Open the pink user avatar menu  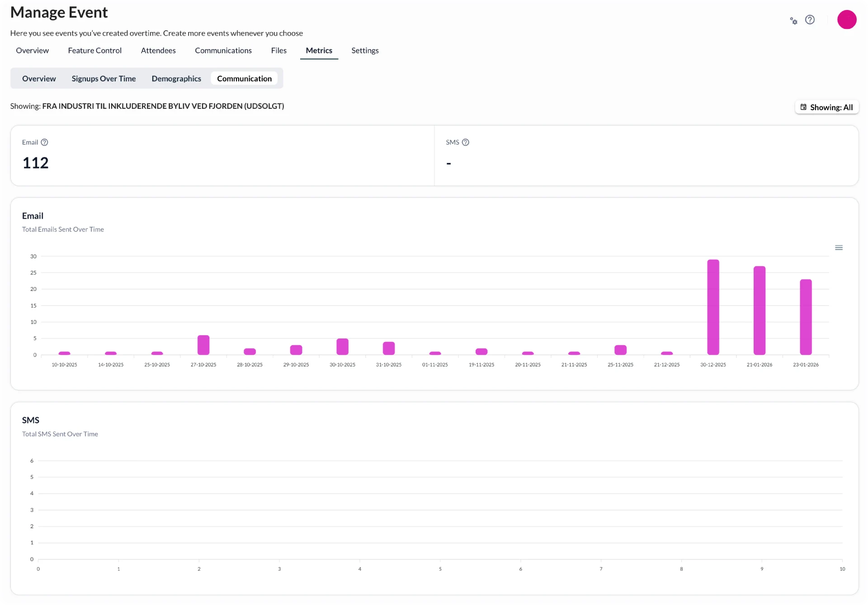[847, 19]
